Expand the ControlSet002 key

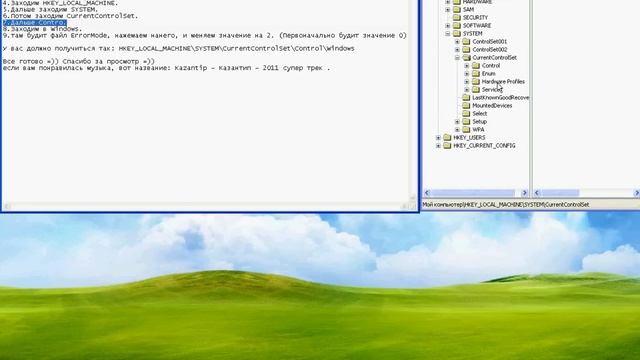[457, 49]
